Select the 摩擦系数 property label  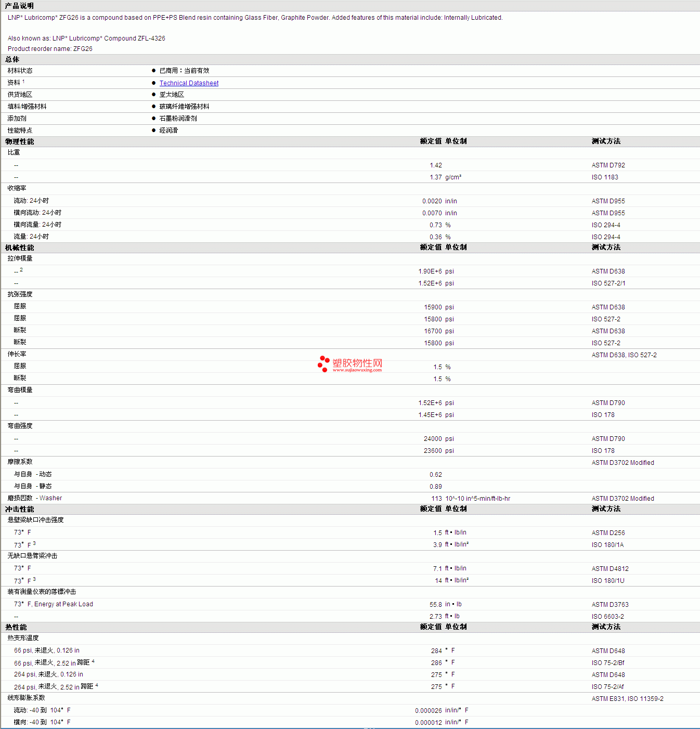point(20,462)
